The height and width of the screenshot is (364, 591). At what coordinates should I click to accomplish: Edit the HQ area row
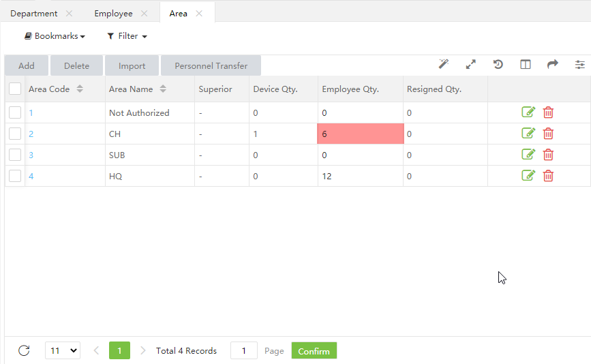[x=528, y=176]
